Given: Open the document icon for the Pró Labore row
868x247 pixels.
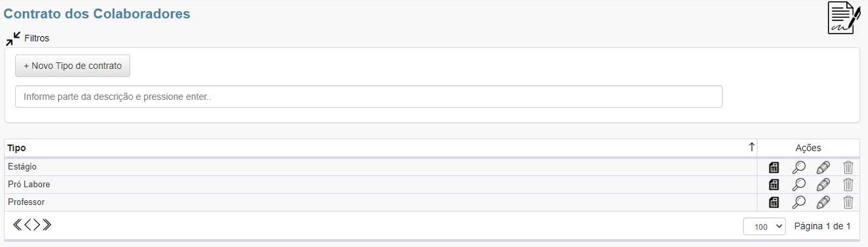Looking at the screenshot, I should (x=774, y=185).
